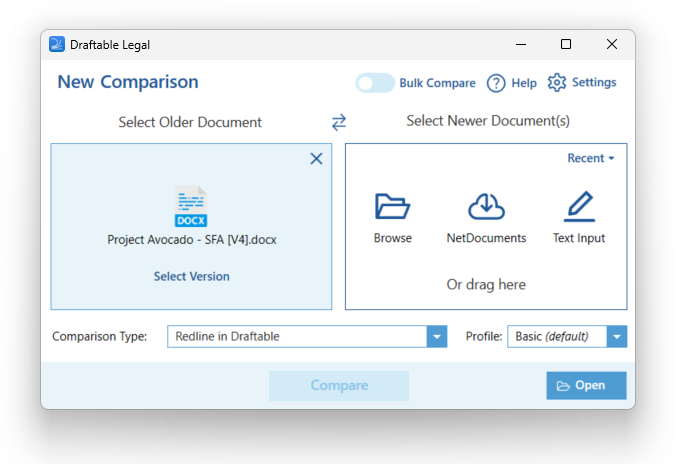
Task: Click the Draftable Legal app logo
Action: tap(57, 44)
